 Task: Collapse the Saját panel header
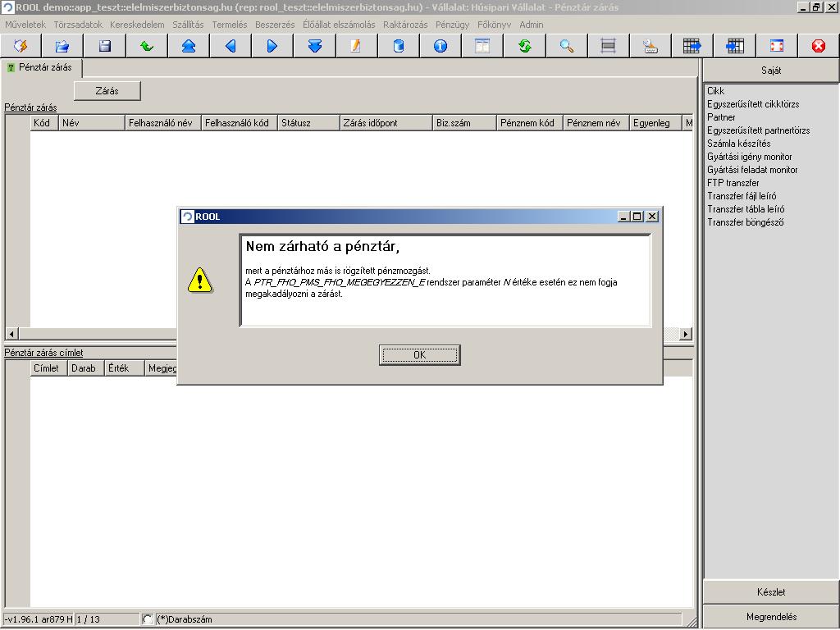point(770,71)
